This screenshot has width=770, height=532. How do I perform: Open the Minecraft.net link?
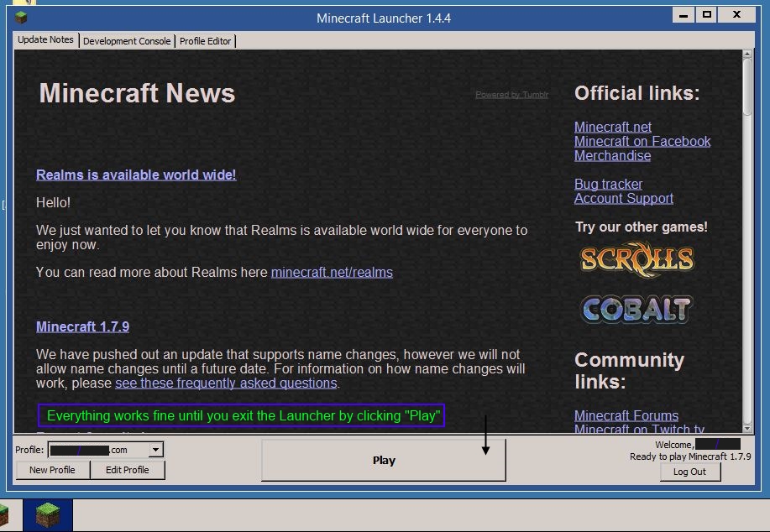point(612,127)
